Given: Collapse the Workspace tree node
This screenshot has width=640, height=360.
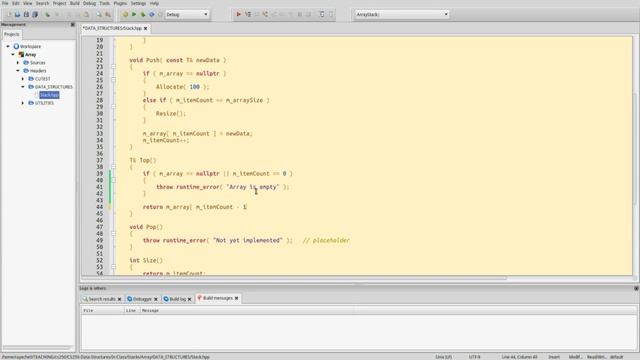Looking at the screenshot, I should 8,47.
